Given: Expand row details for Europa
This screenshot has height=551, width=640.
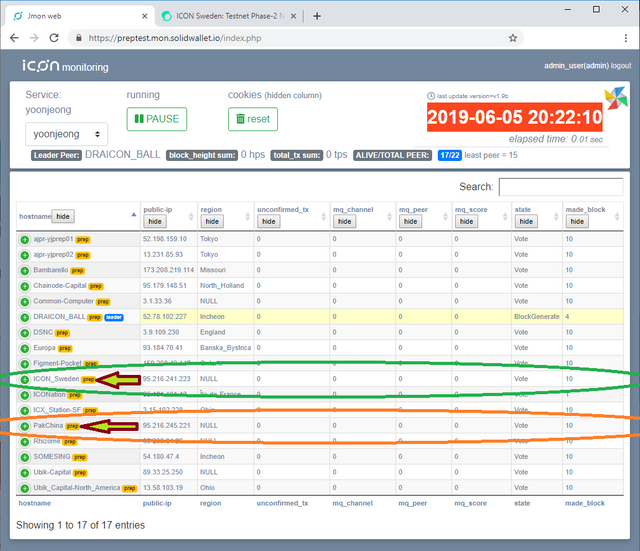Looking at the screenshot, I should point(24,348).
